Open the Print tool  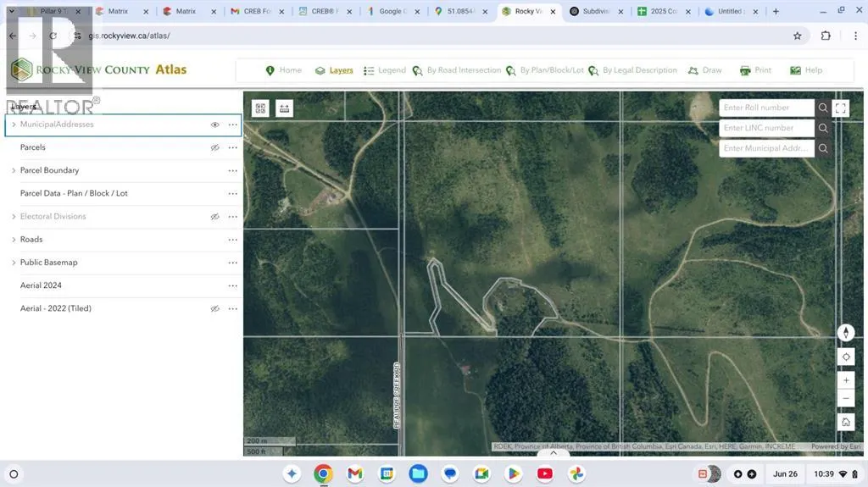755,70
